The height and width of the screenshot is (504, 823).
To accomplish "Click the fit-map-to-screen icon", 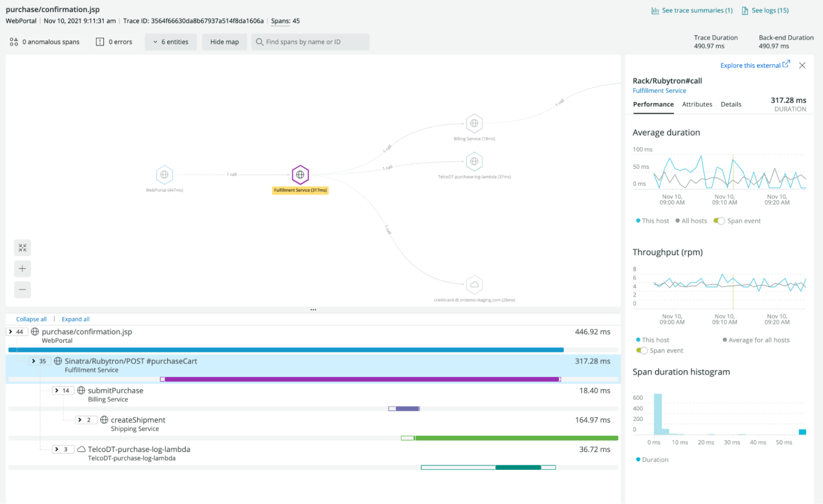I will (x=22, y=248).
